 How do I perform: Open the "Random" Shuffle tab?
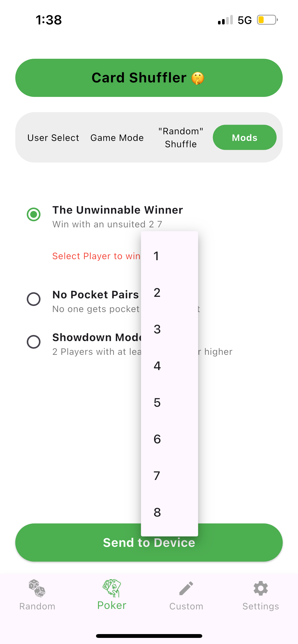click(181, 138)
